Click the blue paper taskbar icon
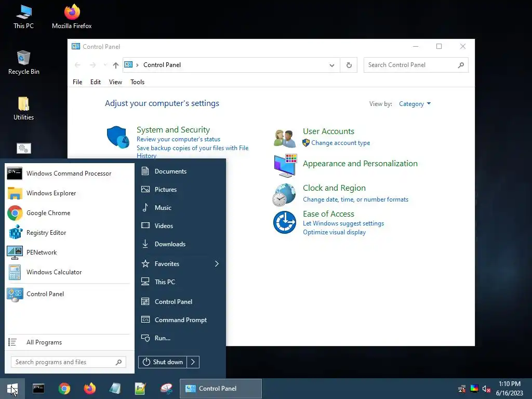 click(x=115, y=389)
